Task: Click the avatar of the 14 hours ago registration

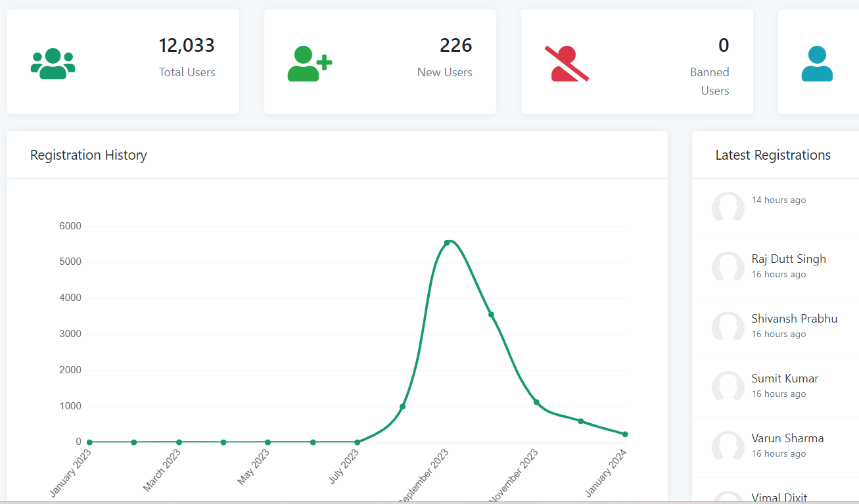Action: point(728,207)
